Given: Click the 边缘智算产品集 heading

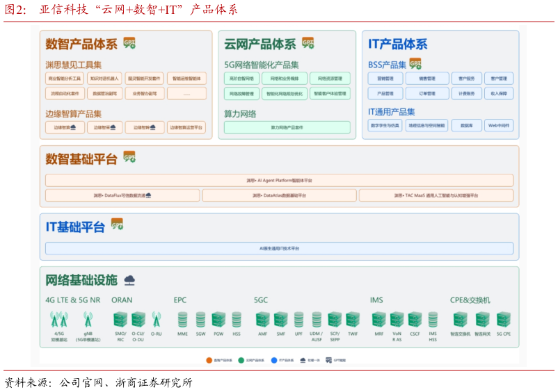Looking at the screenshot, I should coord(74,114).
